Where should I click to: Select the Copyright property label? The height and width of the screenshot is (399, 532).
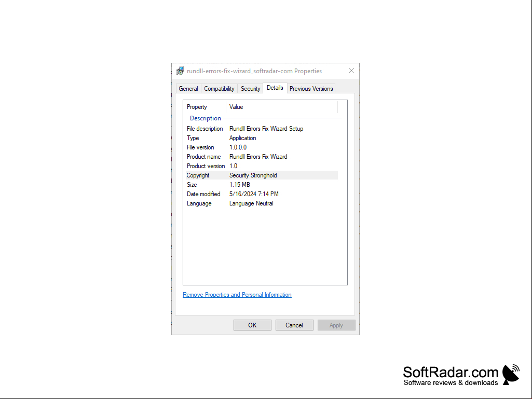coord(198,175)
